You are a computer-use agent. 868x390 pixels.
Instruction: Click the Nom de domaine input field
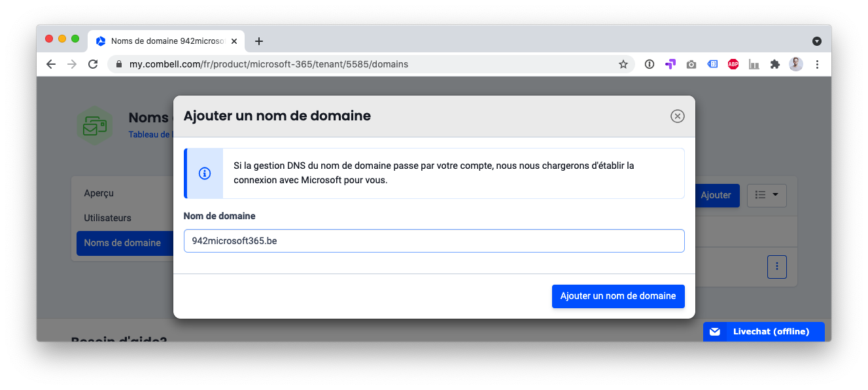tap(434, 241)
